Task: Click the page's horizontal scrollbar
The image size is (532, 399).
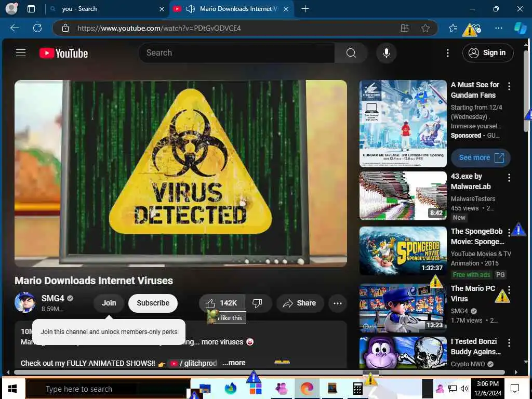Action: point(260,372)
